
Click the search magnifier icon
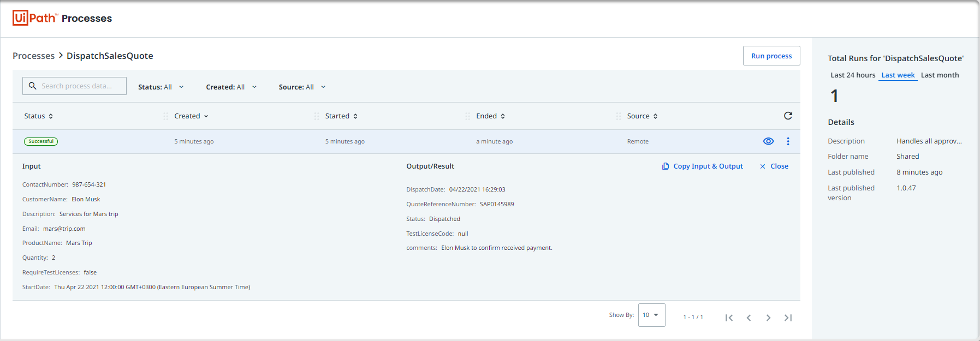tap(33, 86)
